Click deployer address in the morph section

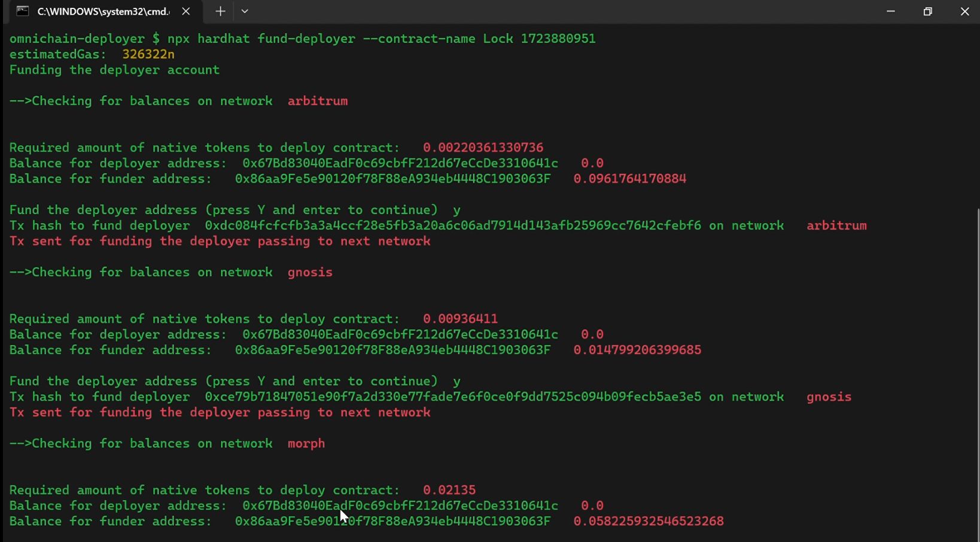(x=400, y=506)
